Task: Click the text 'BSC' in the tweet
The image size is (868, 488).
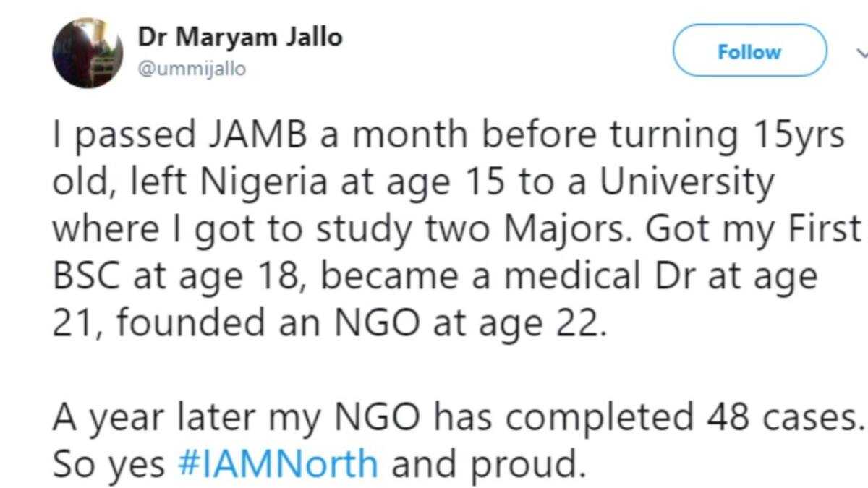Action: [x=87, y=277]
